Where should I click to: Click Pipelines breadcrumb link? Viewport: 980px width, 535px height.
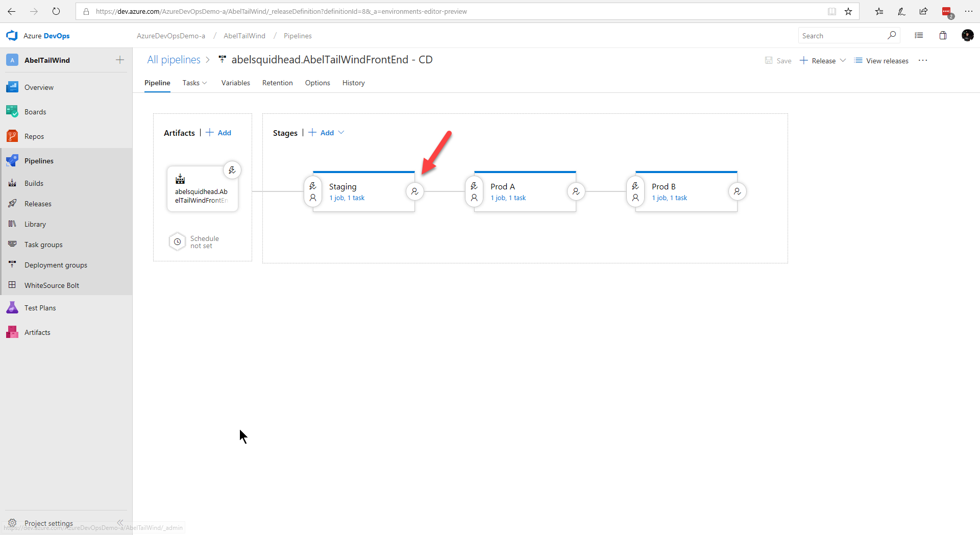298,36
